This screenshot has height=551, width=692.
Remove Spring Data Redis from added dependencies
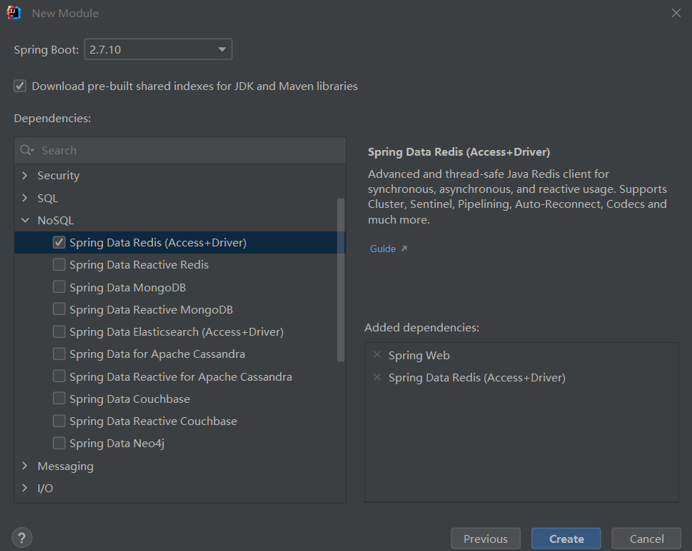pos(377,377)
